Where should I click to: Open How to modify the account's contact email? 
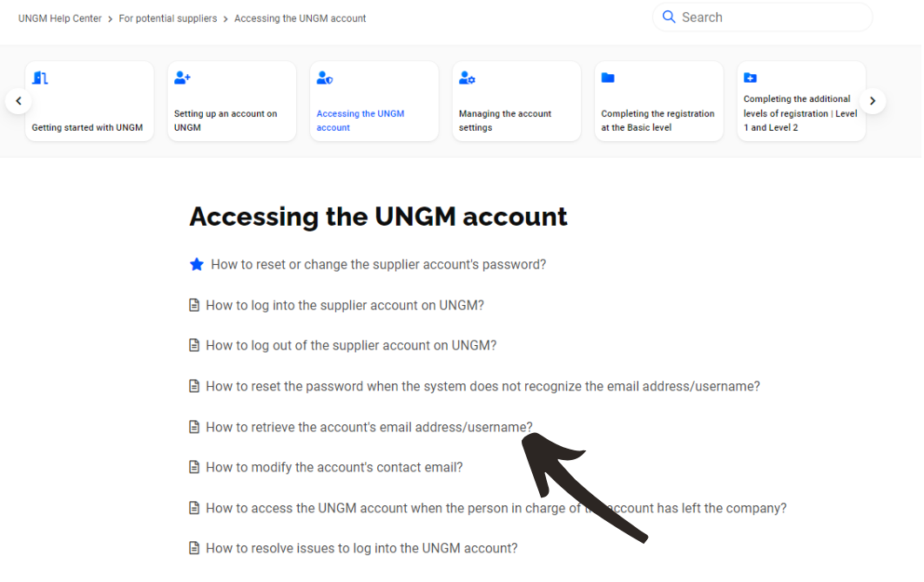tap(334, 468)
